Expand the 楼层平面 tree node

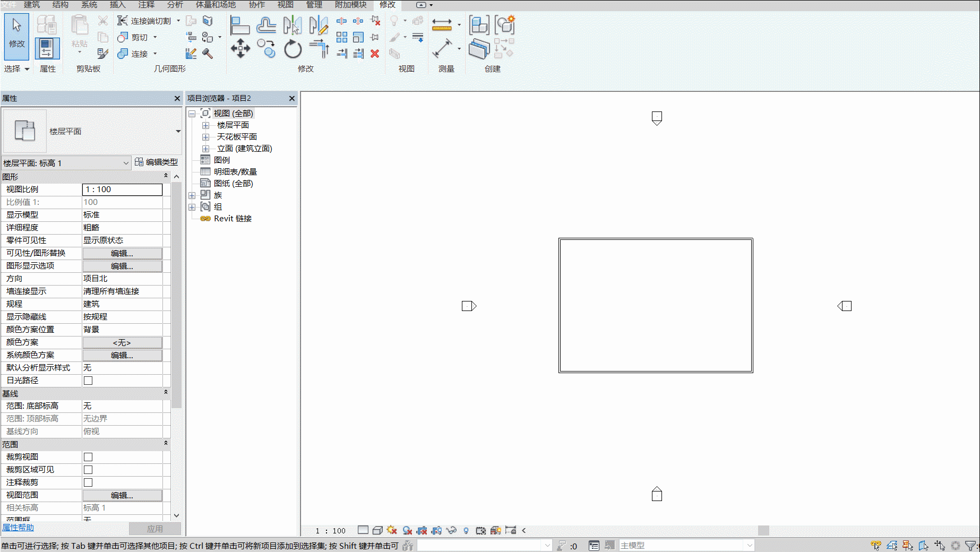(x=205, y=125)
